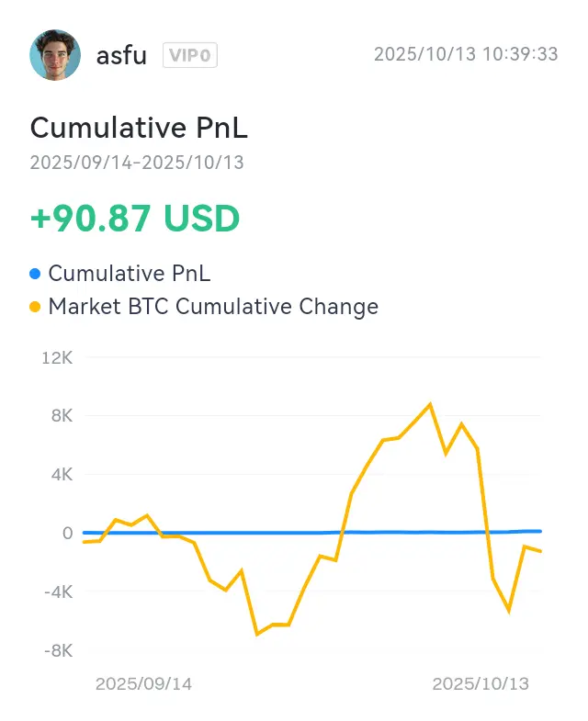Click the username asfu
Screen dimensions: 588x721
121,55
